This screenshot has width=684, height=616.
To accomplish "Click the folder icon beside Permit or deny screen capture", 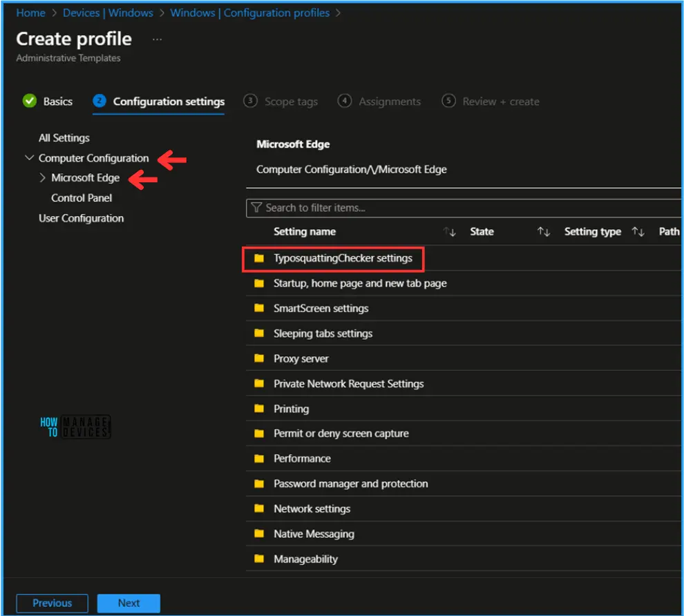I will click(x=259, y=433).
